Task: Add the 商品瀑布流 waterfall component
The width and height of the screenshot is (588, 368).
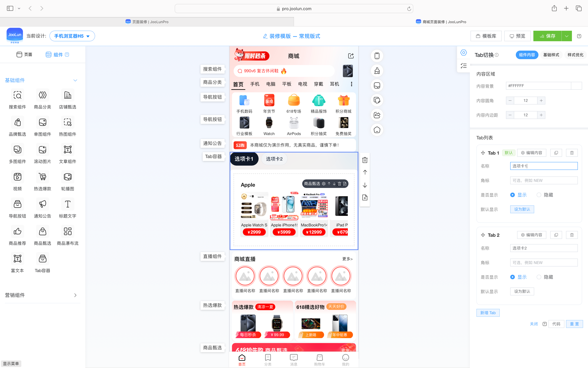Action: 68,231
